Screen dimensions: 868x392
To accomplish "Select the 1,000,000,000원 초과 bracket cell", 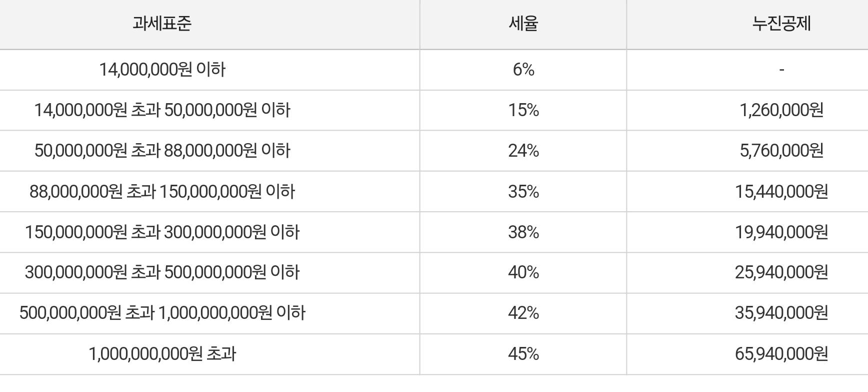I will click(x=162, y=354).
